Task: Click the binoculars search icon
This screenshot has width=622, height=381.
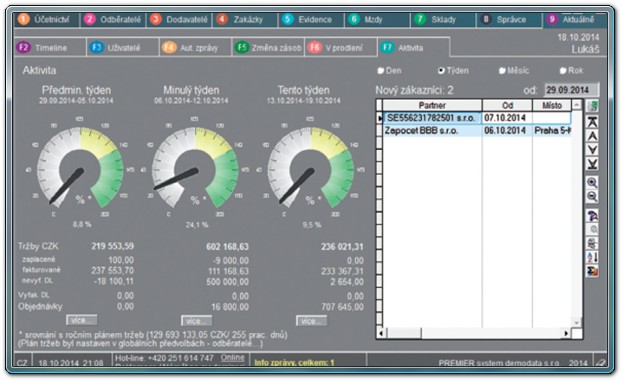Action: [x=592, y=216]
